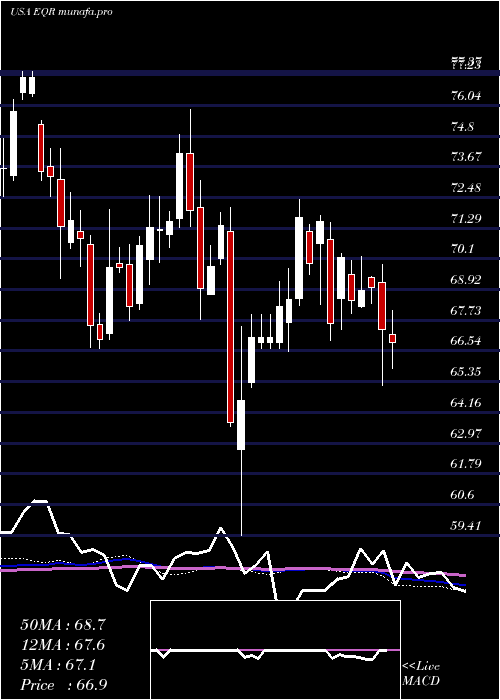This screenshot has width=500, height=700.
Task: Click inside the MACD inset panel
Action: 275,650
